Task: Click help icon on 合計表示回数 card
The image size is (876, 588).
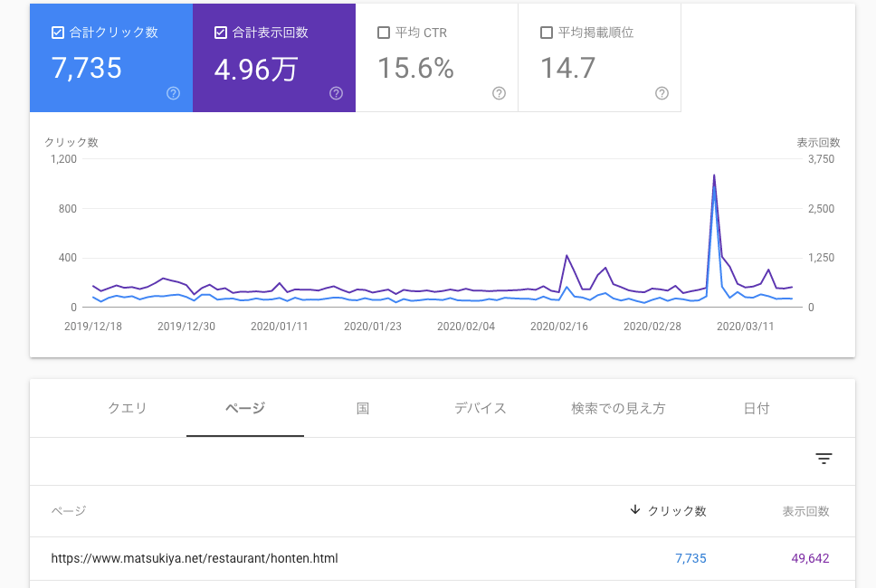Action: (x=336, y=93)
